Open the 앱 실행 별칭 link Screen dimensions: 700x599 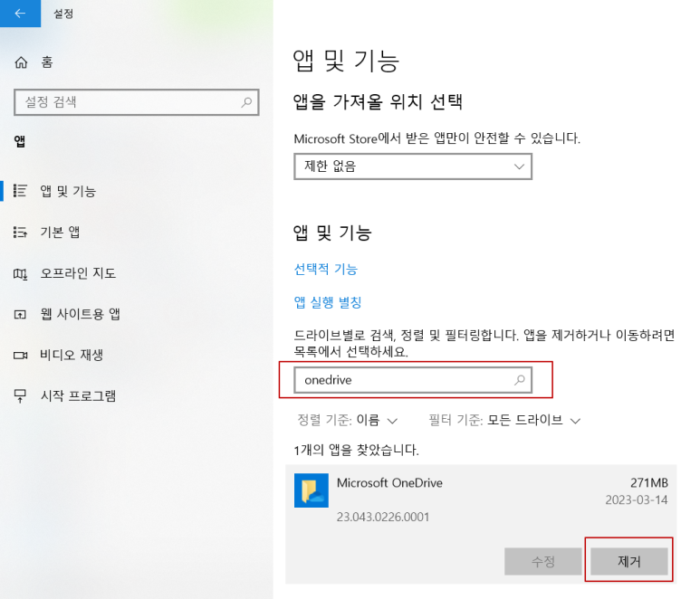pos(327,302)
